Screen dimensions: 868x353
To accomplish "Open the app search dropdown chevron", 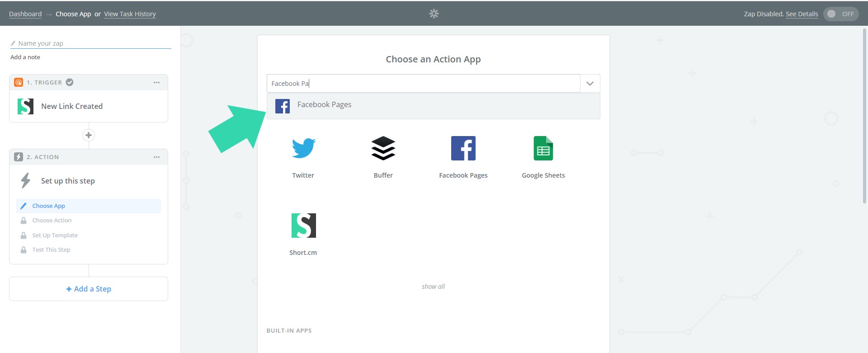I will pyautogui.click(x=590, y=84).
